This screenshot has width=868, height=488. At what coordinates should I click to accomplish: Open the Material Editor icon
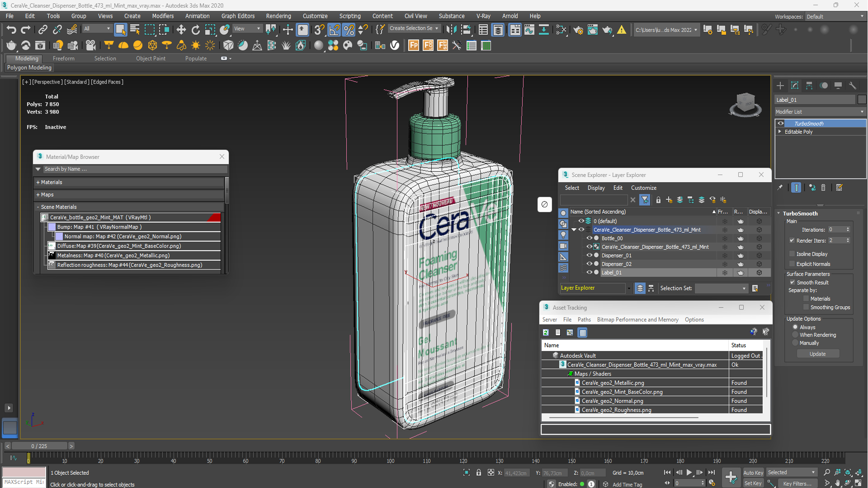561,30
